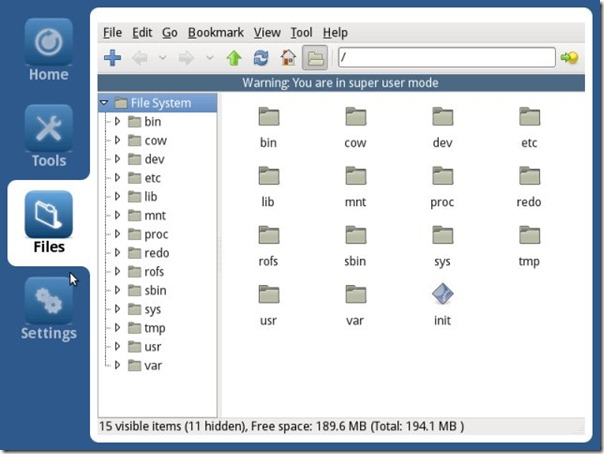The width and height of the screenshot is (604, 454).
Task: Refresh the current folder view
Action: (261, 58)
